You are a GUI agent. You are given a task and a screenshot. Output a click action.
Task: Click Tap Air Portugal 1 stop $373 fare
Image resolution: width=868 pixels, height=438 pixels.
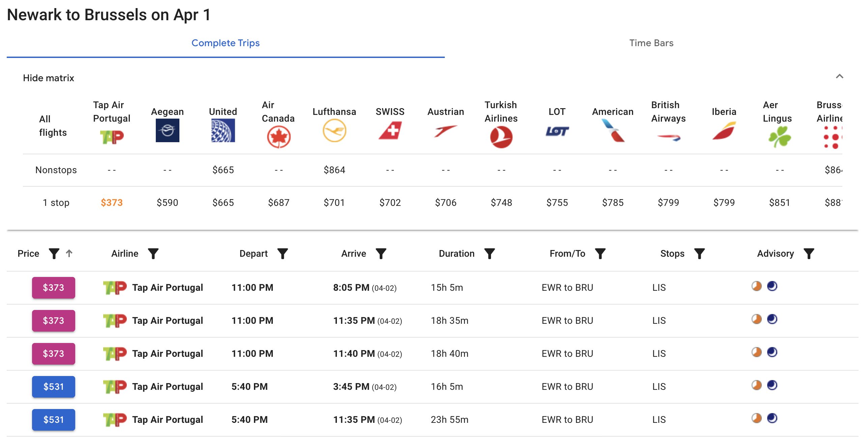tap(112, 202)
